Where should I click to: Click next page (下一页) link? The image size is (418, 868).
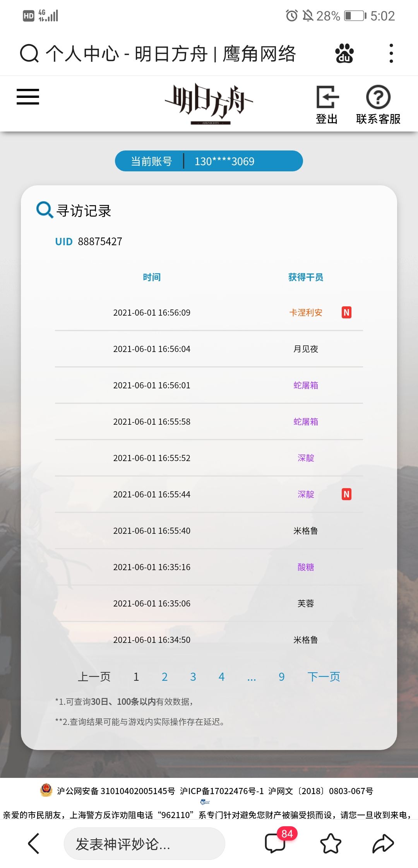pos(324,677)
